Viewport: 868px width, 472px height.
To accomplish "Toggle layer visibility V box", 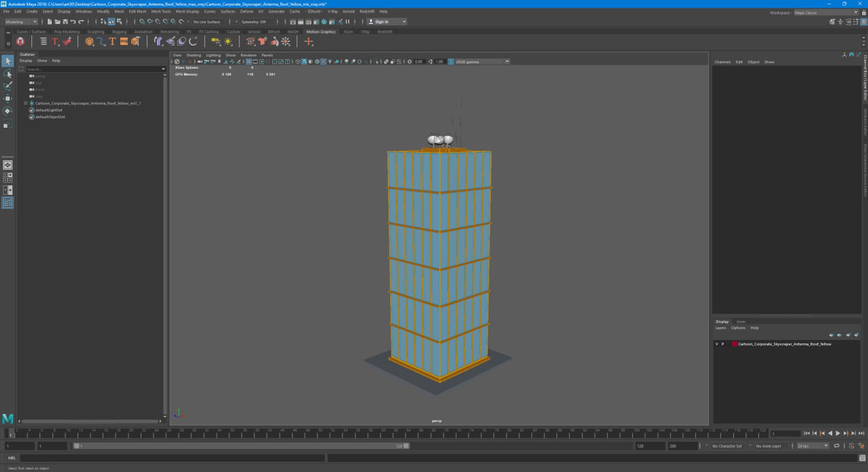I will point(717,344).
